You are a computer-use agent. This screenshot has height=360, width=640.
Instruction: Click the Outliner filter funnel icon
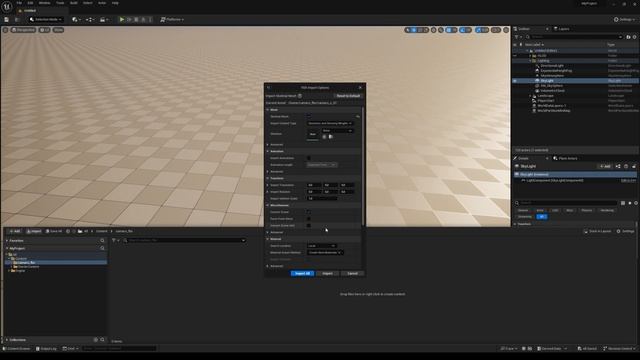pos(517,37)
